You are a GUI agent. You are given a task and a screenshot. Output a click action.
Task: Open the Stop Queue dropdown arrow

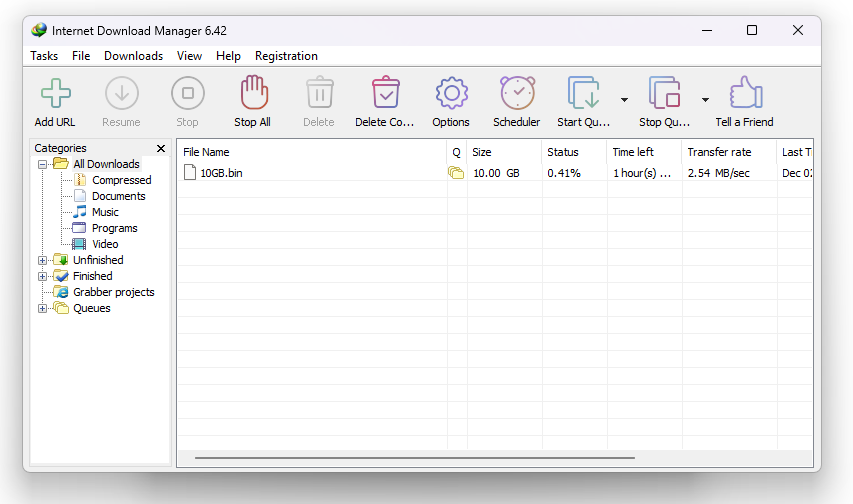pyautogui.click(x=705, y=100)
